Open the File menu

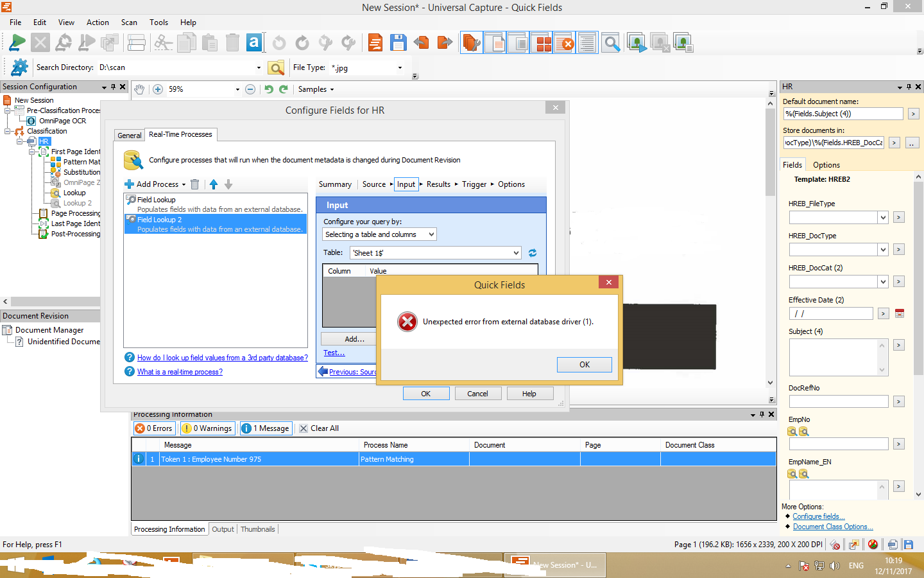(15, 22)
